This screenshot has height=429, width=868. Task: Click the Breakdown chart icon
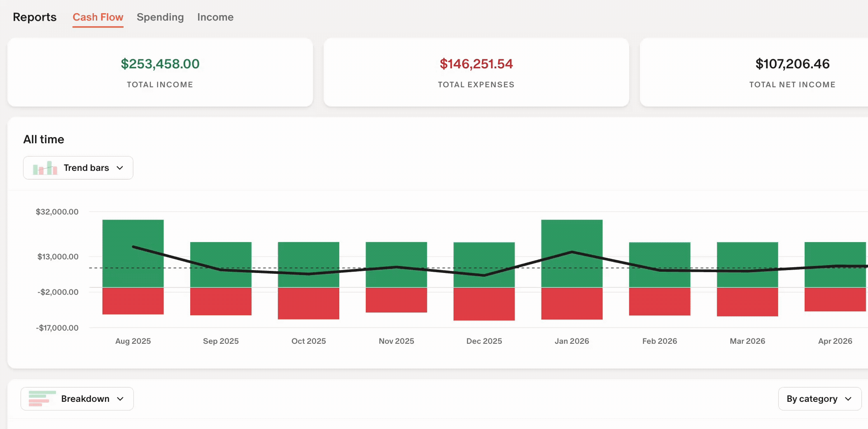click(42, 399)
